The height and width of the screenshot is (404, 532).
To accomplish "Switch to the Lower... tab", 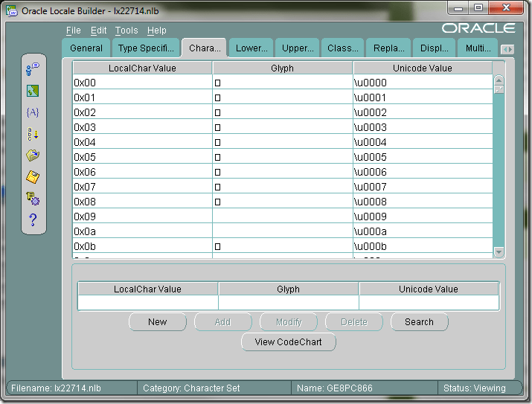I will click(x=251, y=48).
